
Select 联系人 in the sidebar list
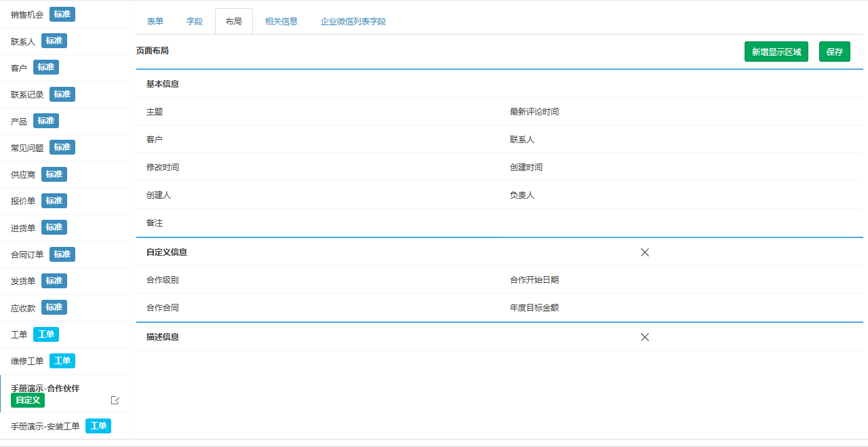[65, 41]
